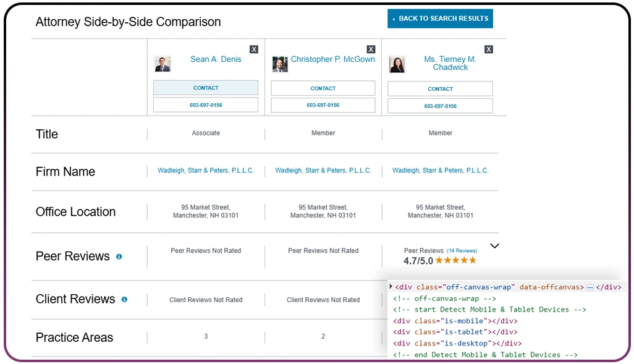Click phone number 603-697-0156 under McGown
The width and height of the screenshot is (634, 364).
(x=323, y=106)
